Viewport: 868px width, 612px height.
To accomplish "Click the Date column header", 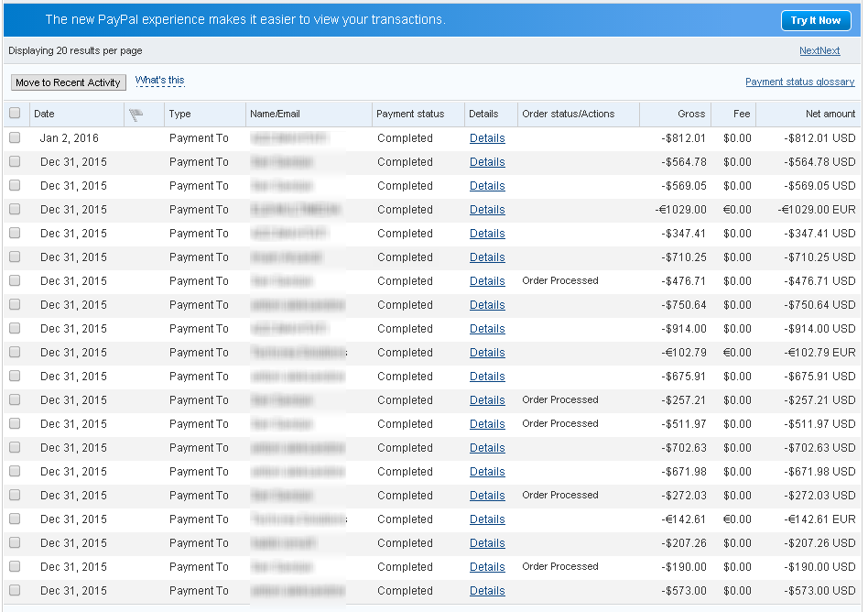I will (44, 114).
